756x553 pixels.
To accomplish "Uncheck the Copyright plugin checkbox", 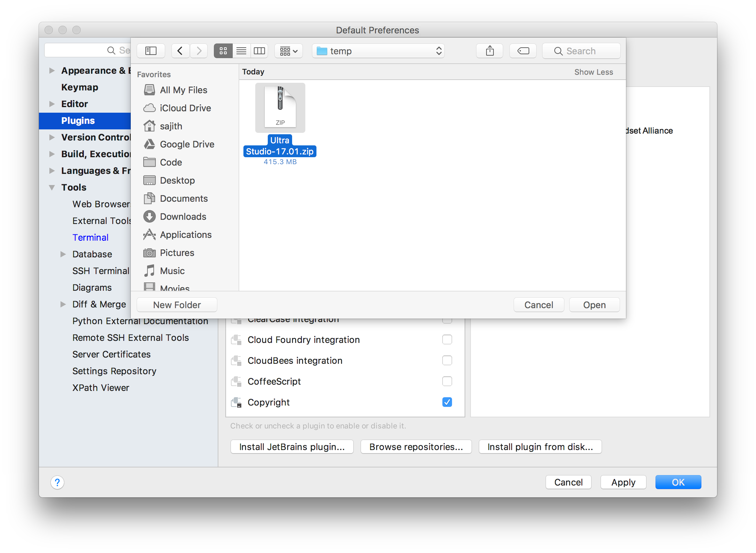I will tap(447, 402).
